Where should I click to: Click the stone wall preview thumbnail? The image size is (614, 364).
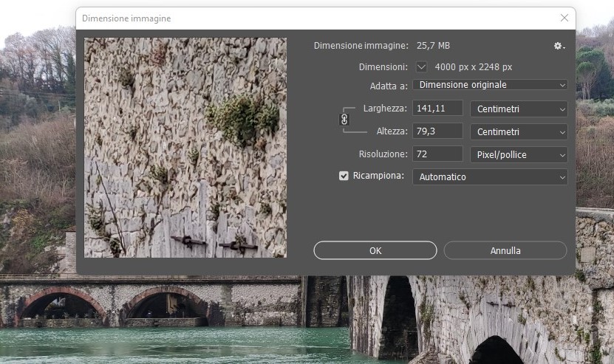pyautogui.click(x=185, y=148)
